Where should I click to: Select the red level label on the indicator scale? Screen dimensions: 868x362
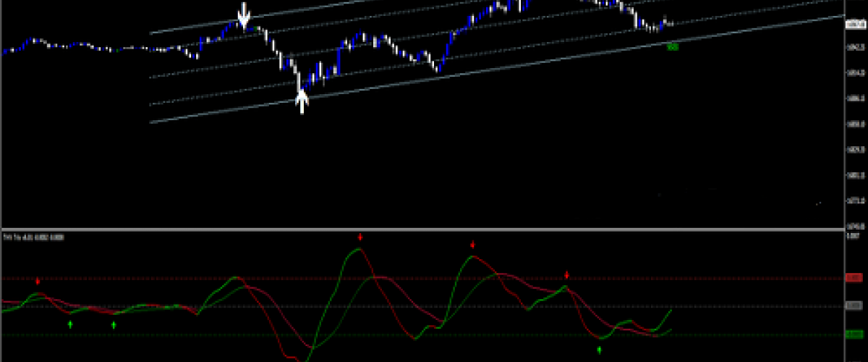(x=854, y=278)
